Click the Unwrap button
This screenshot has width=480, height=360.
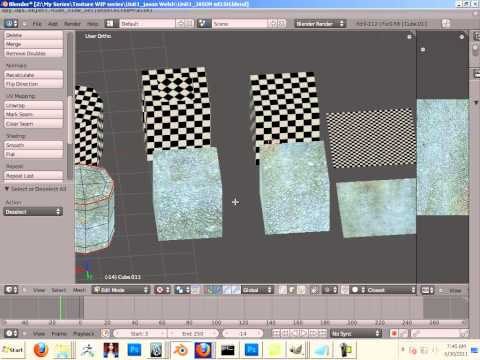click(34, 105)
